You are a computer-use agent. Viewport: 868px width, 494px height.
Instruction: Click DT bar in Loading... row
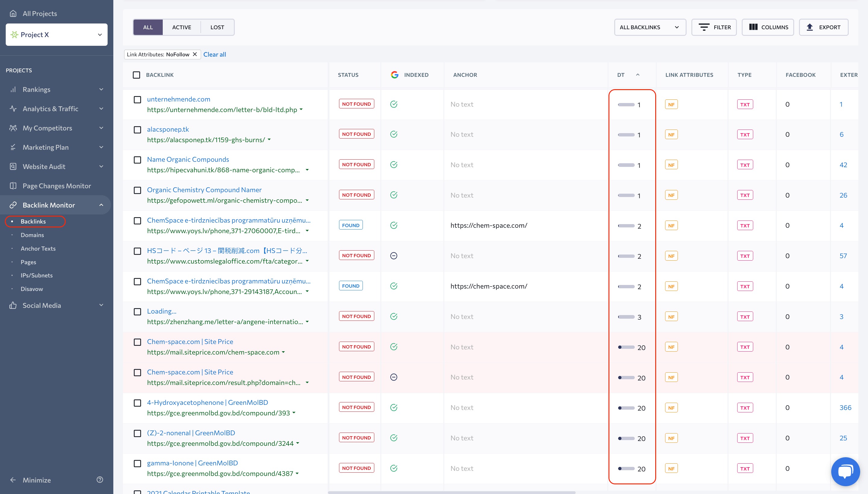[x=626, y=317]
